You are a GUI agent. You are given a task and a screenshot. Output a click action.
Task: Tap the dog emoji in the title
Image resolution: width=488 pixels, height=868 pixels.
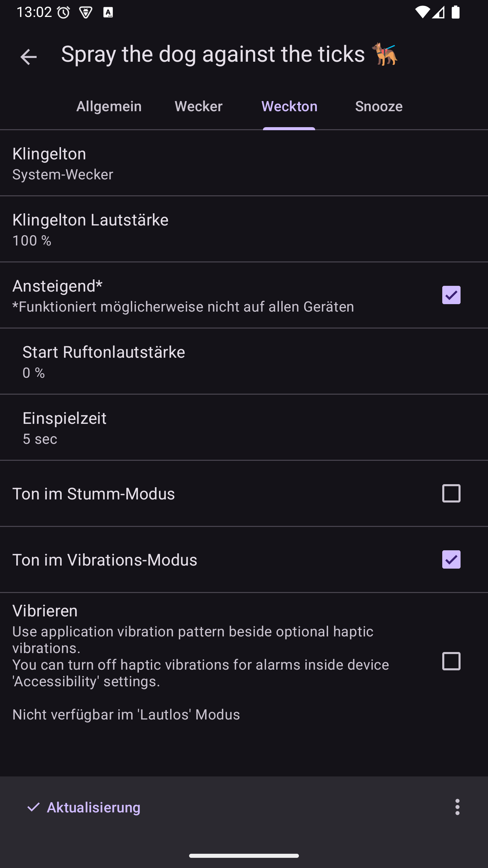pos(384,54)
